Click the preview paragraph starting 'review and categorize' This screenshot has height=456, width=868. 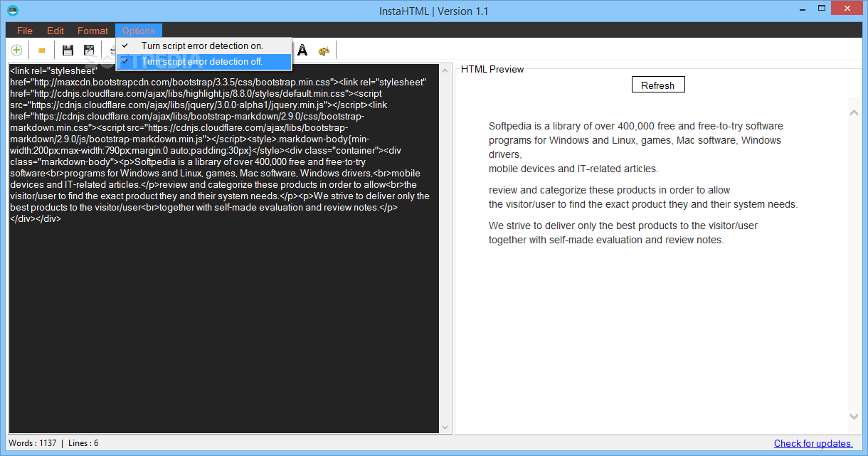pyautogui.click(x=643, y=197)
